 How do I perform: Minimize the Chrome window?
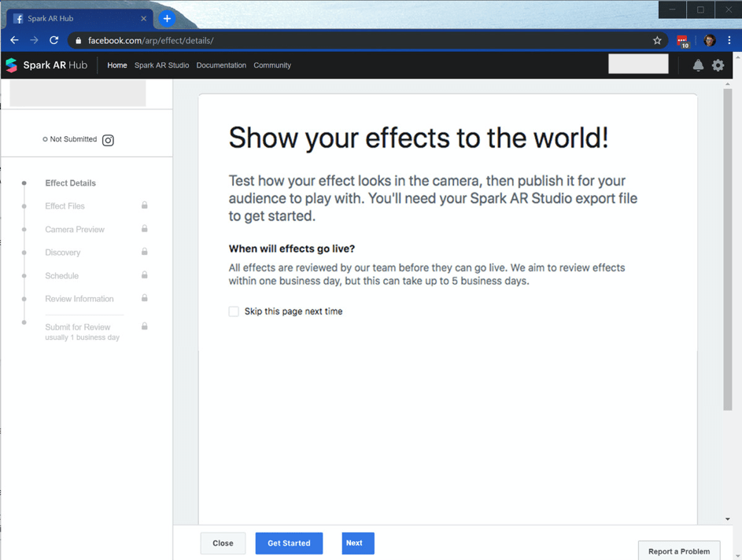point(672,9)
